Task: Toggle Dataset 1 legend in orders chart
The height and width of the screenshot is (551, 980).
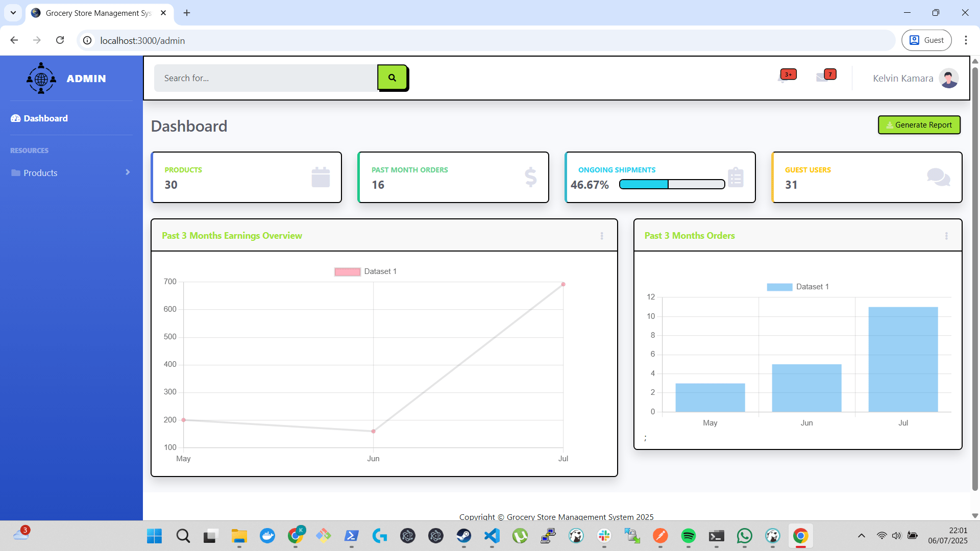Action: point(797,287)
